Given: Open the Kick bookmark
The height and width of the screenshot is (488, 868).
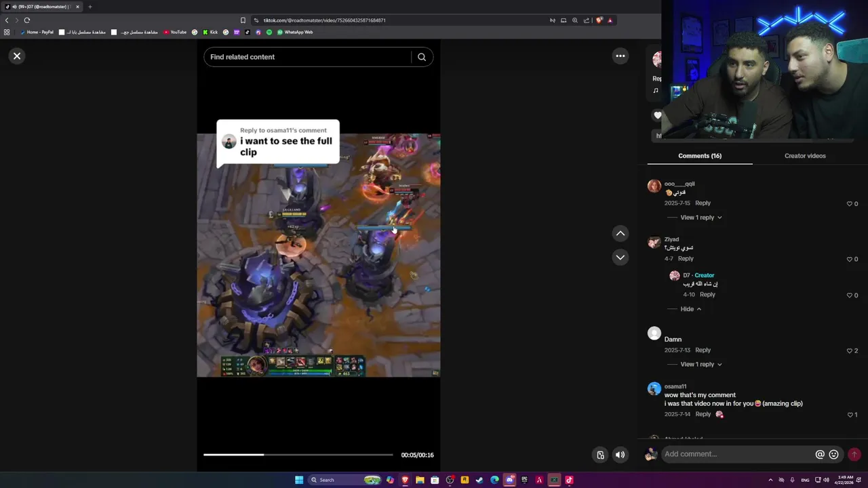Looking at the screenshot, I should point(210,32).
